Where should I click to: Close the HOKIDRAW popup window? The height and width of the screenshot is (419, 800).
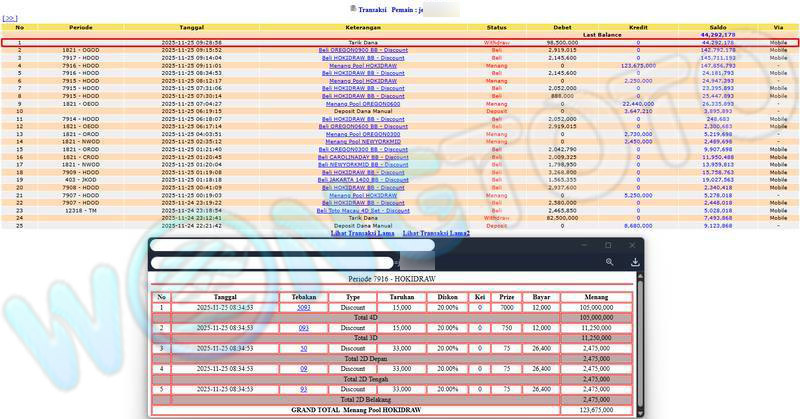(634, 245)
